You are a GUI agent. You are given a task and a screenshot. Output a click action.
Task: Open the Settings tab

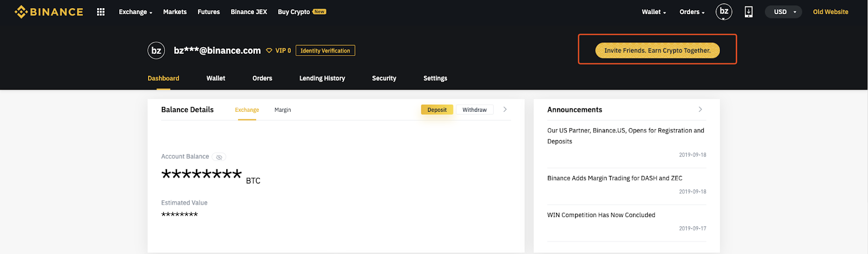[x=436, y=78]
